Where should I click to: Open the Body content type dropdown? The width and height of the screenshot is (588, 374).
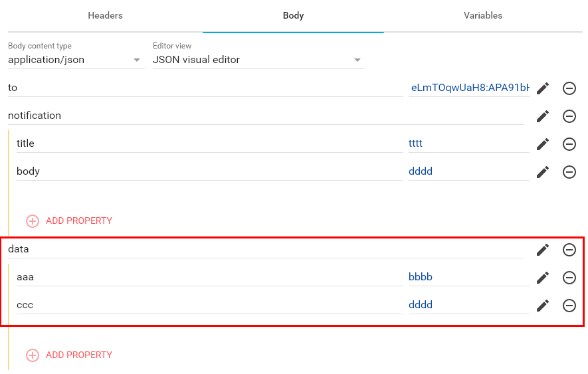click(x=76, y=60)
